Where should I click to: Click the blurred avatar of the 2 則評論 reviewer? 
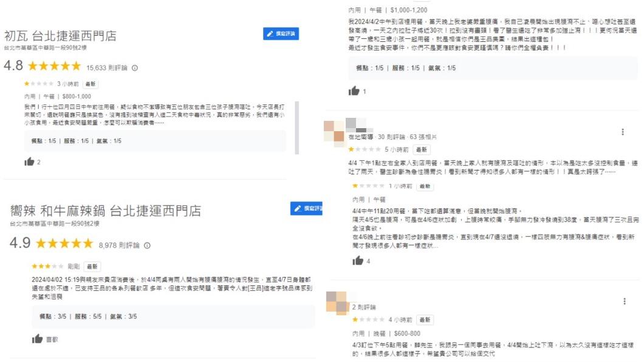coord(337,302)
